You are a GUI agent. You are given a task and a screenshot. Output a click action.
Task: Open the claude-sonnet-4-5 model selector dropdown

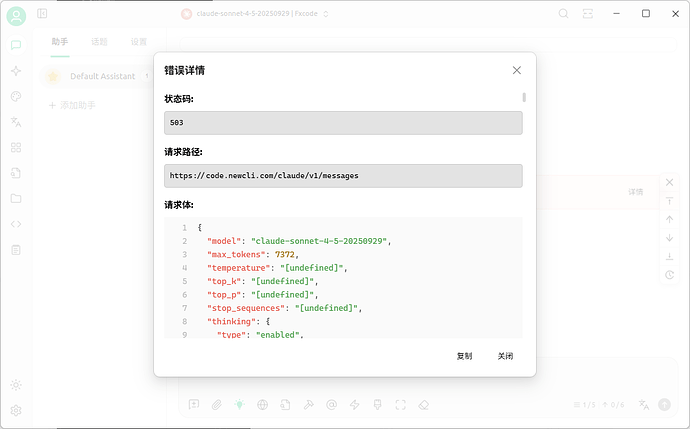click(255, 14)
